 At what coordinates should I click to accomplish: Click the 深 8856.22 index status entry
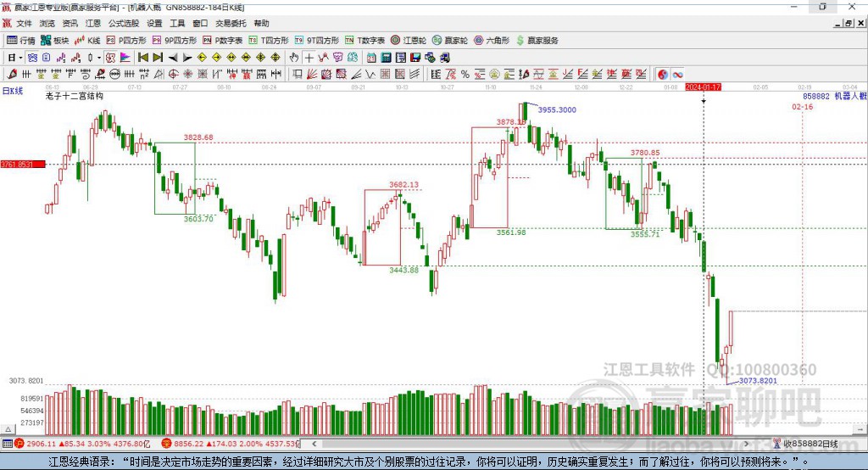click(231, 444)
